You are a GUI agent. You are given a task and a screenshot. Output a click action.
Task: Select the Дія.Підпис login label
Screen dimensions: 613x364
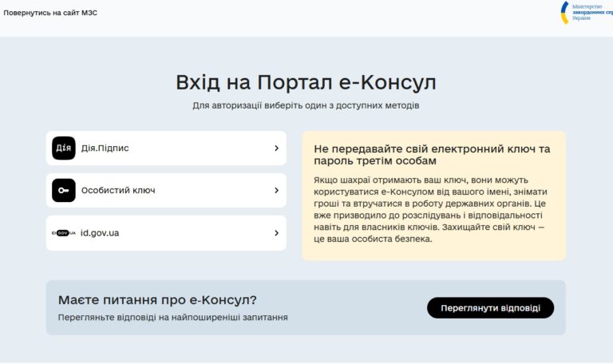[x=105, y=148]
